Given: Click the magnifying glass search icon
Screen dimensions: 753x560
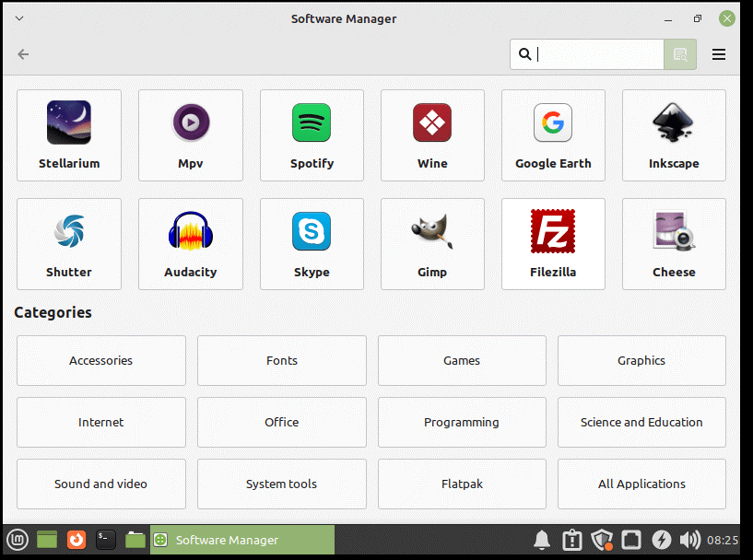Looking at the screenshot, I should (525, 54).
